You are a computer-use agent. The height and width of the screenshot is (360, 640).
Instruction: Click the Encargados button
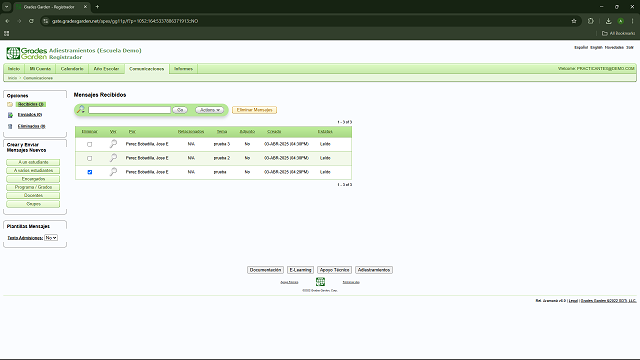click(x=33, y=179)
